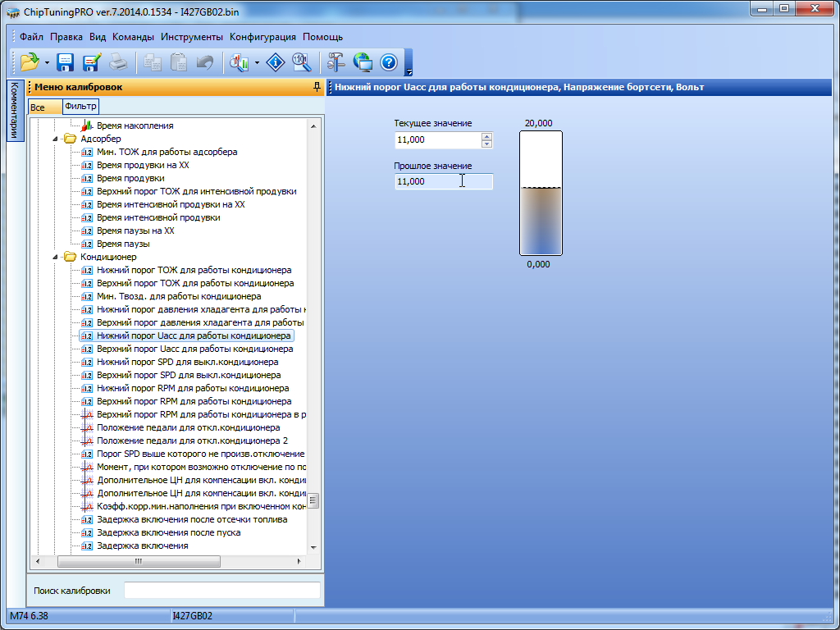Increase Текущее значение with the up arrow
840x630 pixels.
click(x=487, y=136)
